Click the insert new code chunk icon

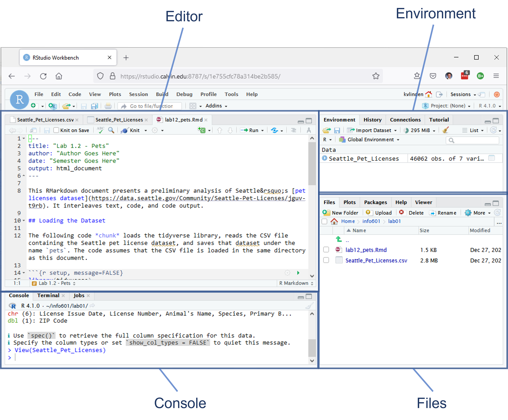tap(202, 130)
